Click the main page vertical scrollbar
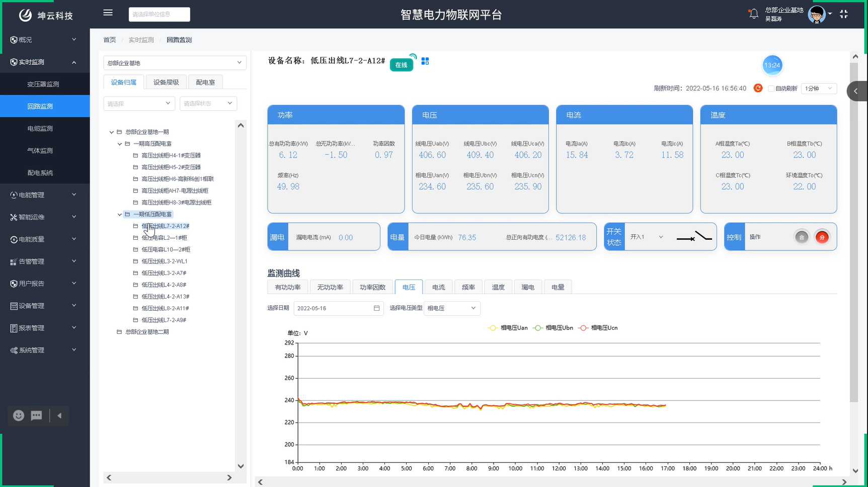This screenshot has height=487, width=868. pos(854,232)
